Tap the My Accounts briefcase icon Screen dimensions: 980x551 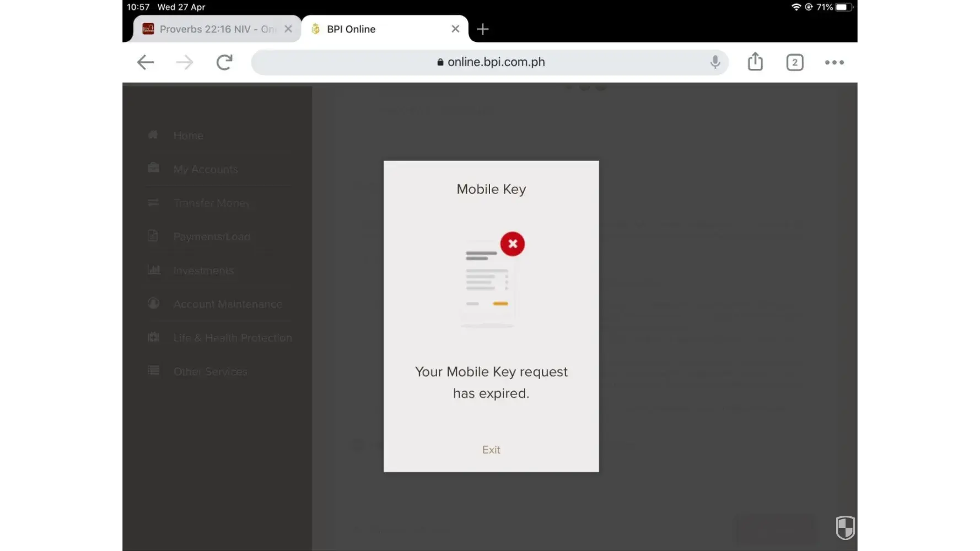(153, 168)
